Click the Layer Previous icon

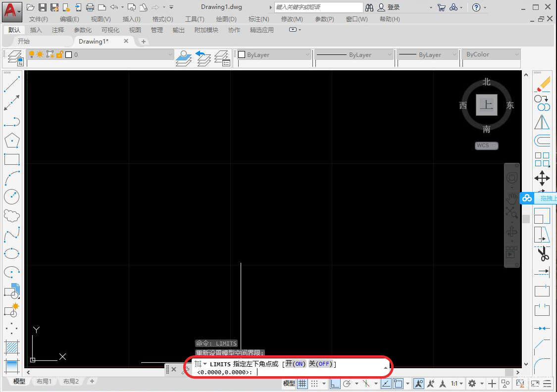203,58
